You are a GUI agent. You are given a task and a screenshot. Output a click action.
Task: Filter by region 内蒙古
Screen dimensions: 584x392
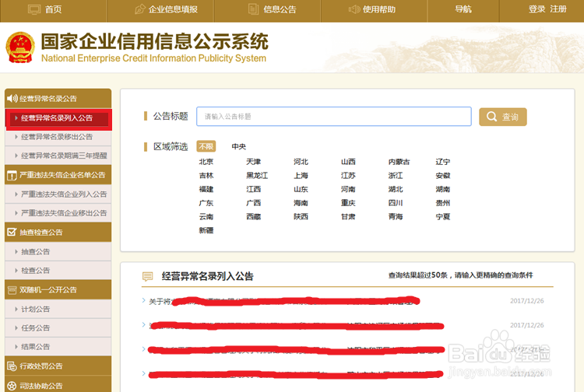(x=399, y=162)
